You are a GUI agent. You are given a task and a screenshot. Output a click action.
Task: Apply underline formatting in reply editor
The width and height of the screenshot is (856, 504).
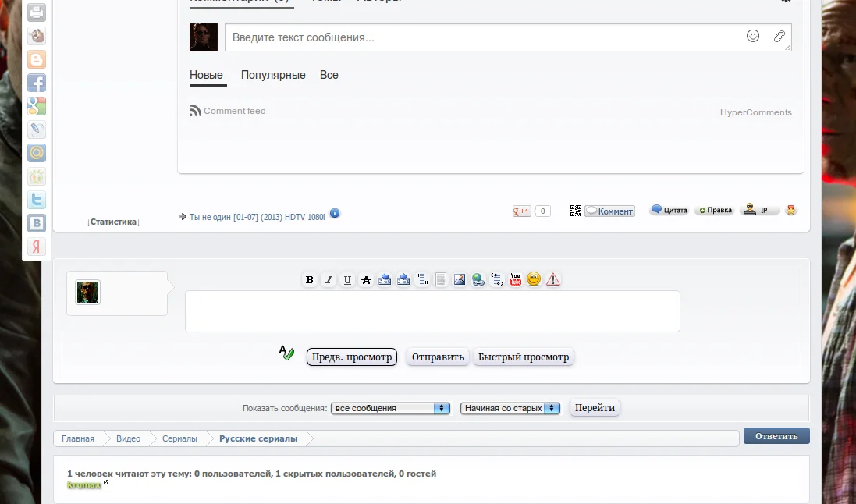[x=347, y=279]
